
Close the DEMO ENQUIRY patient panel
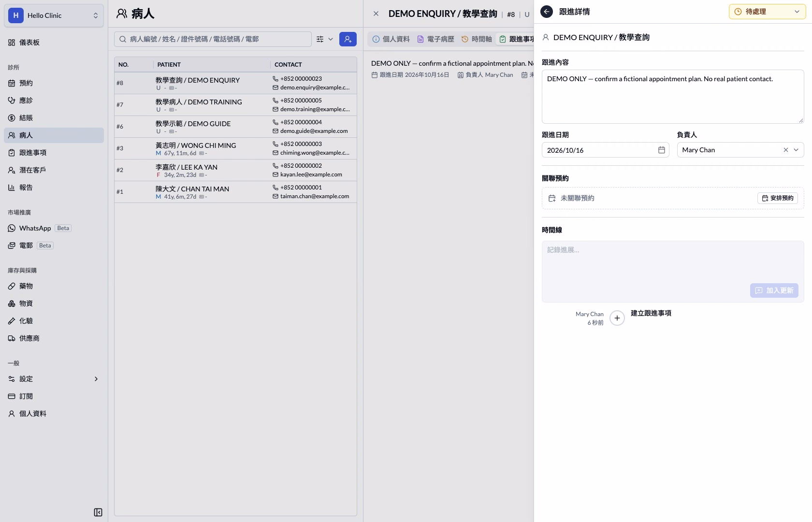[x=376, y=14]
